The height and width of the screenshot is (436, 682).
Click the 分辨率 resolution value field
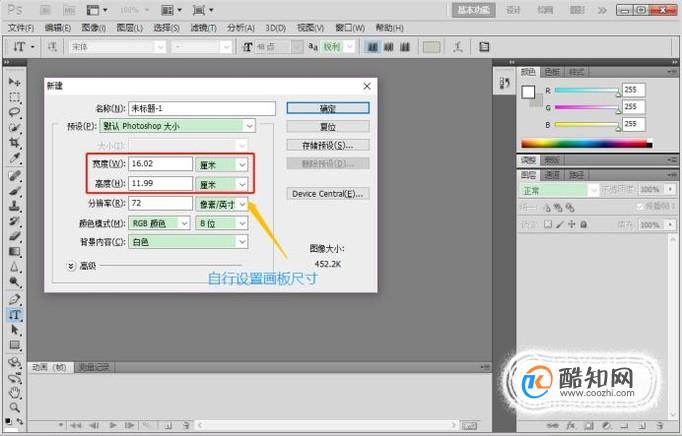pos(160,203)
